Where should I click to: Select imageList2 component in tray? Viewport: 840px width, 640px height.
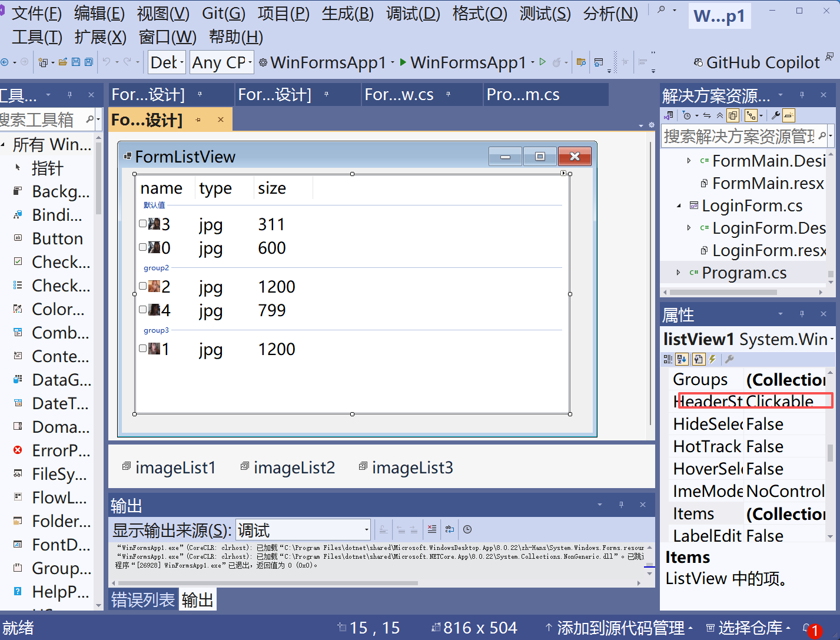coord(288,467)
